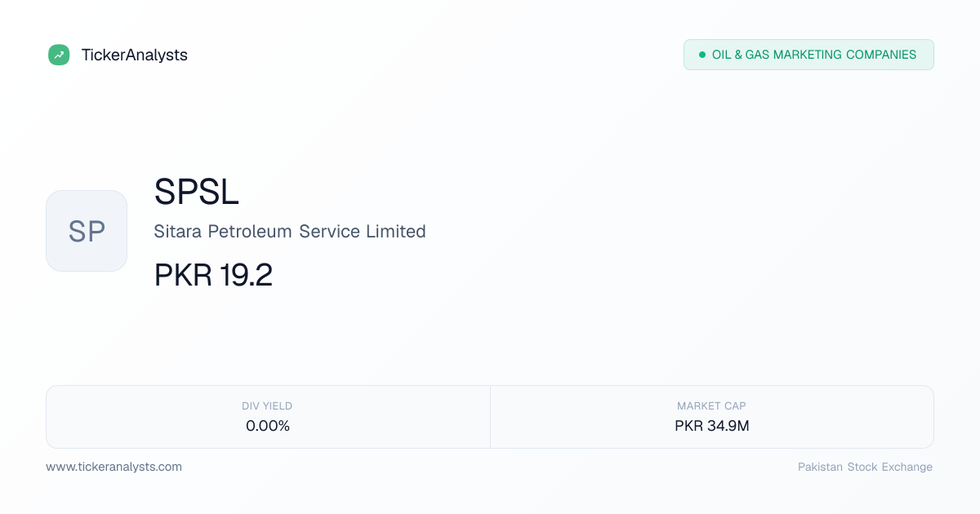Select the MARKET CAP label

pyautogui.click(x=711, y=405)
